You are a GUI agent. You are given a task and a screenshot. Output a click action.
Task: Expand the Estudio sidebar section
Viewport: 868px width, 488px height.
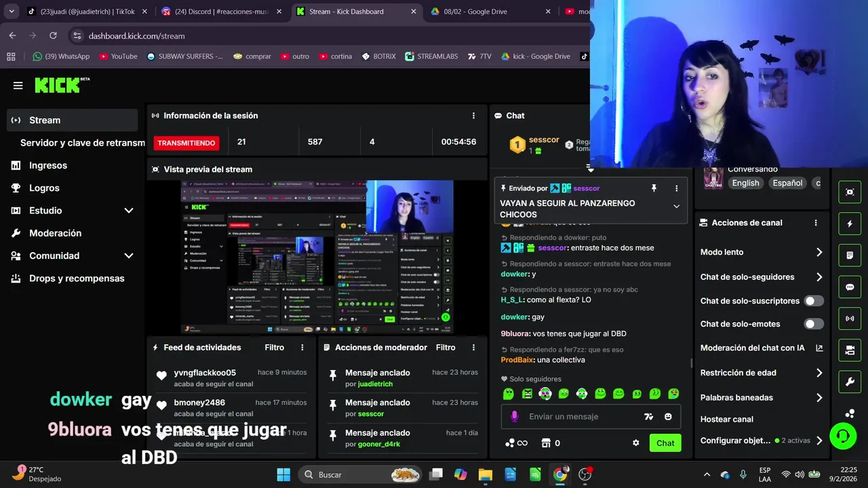(128, 211)
